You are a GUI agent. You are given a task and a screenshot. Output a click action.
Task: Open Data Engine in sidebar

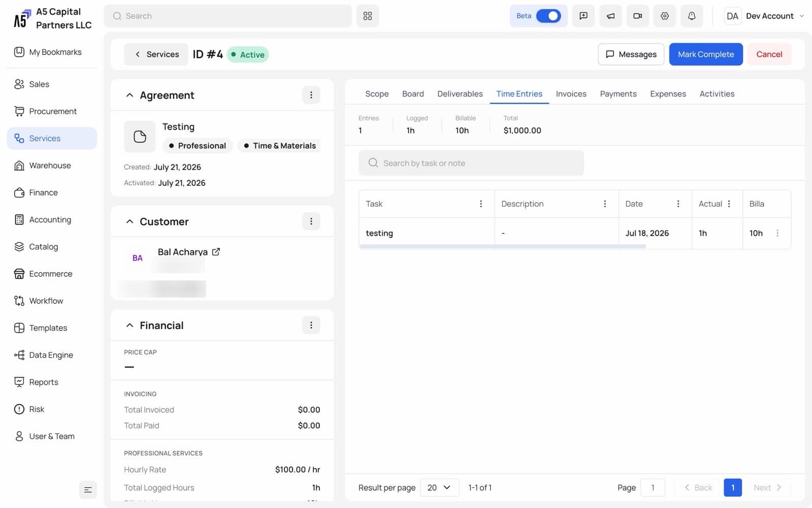(x=52, y=355)
